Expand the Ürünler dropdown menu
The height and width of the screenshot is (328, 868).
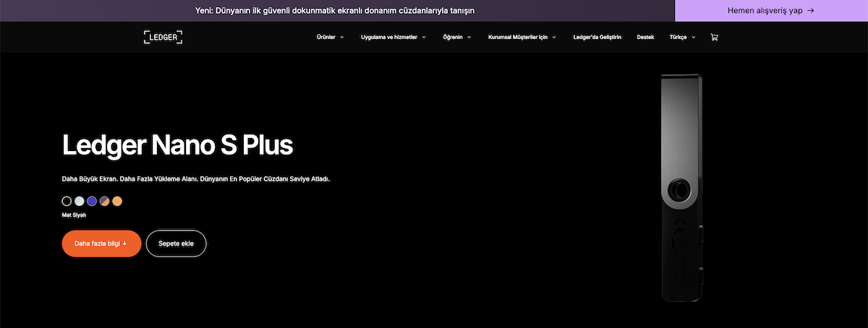tap(331, 37)
